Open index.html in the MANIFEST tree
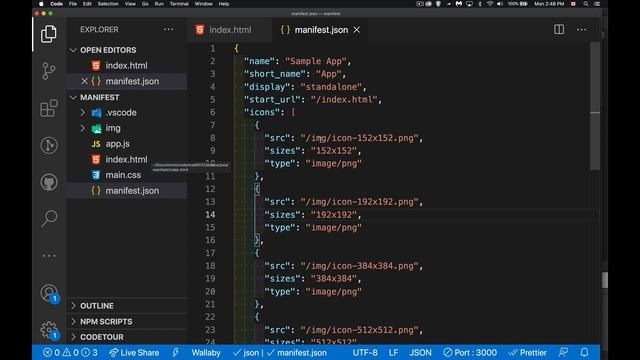The width and height of the screenshot is (640, 360). tap(126, 159)
